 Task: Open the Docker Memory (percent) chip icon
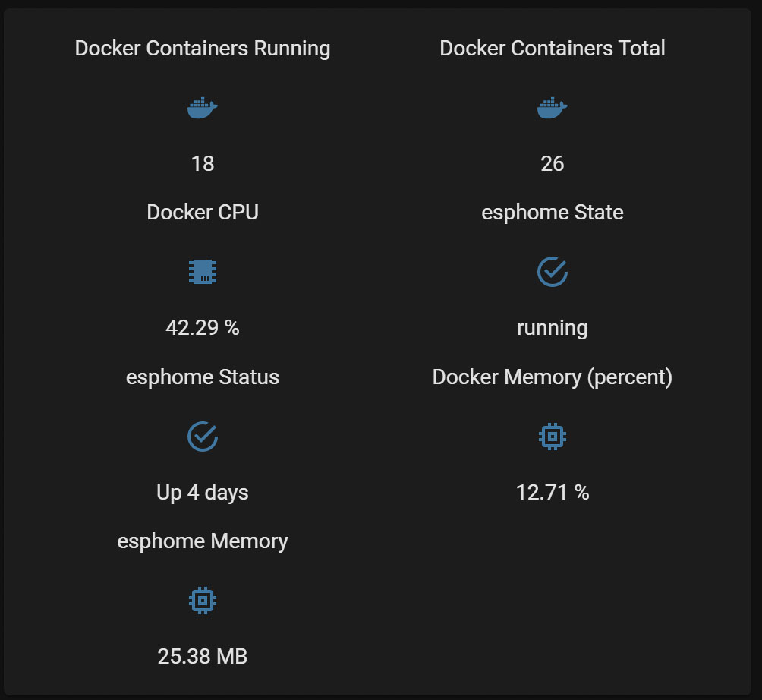[x=553, y=436]
